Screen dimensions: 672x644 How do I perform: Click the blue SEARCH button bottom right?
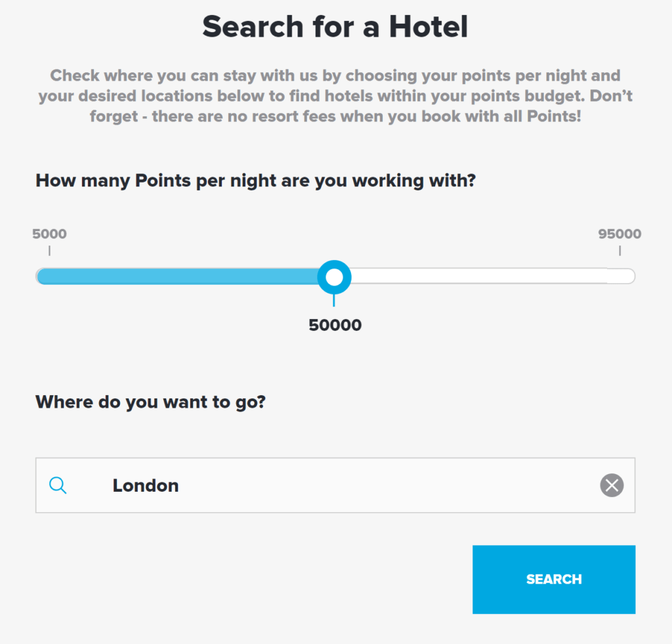pyautogui.click(x=553, y=579)
